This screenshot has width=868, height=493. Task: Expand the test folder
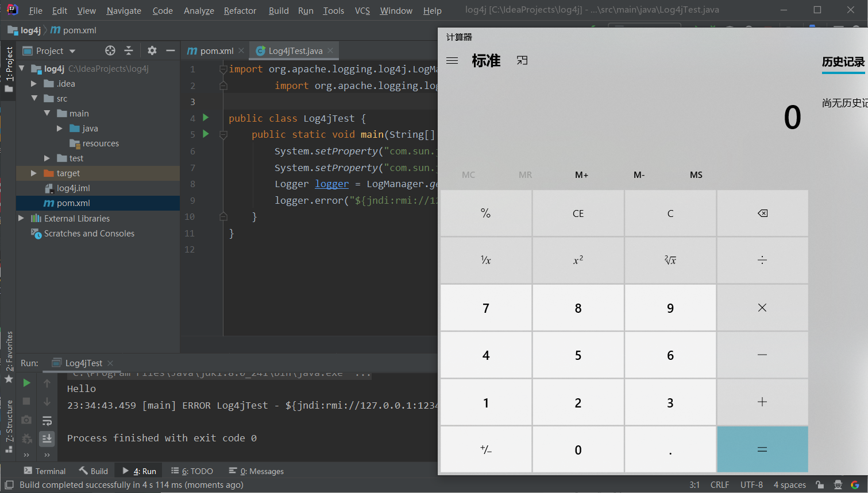click(47, 158)
